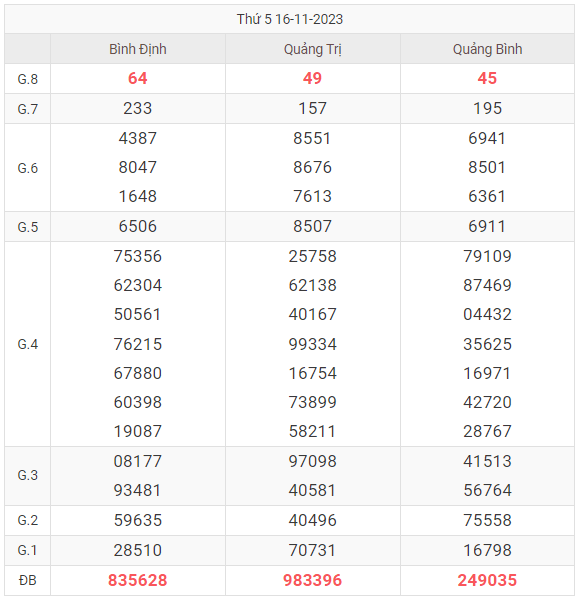The height and width of the screenshot is (598, 577).
Task: Select Quảng Trị G.5 number 8507
Action: pos(312,226)
